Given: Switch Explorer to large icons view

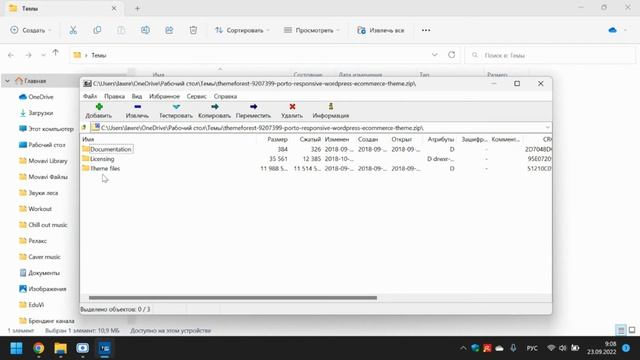Looking at the screenshot, I should pyautogui.click(x=632, y=330).
